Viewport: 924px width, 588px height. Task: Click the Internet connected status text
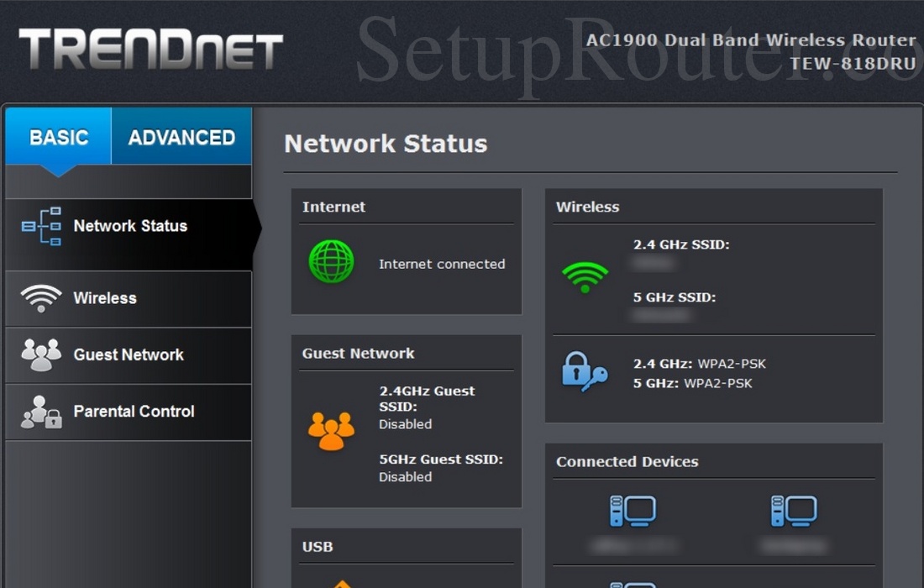click(x=442, y=264)
